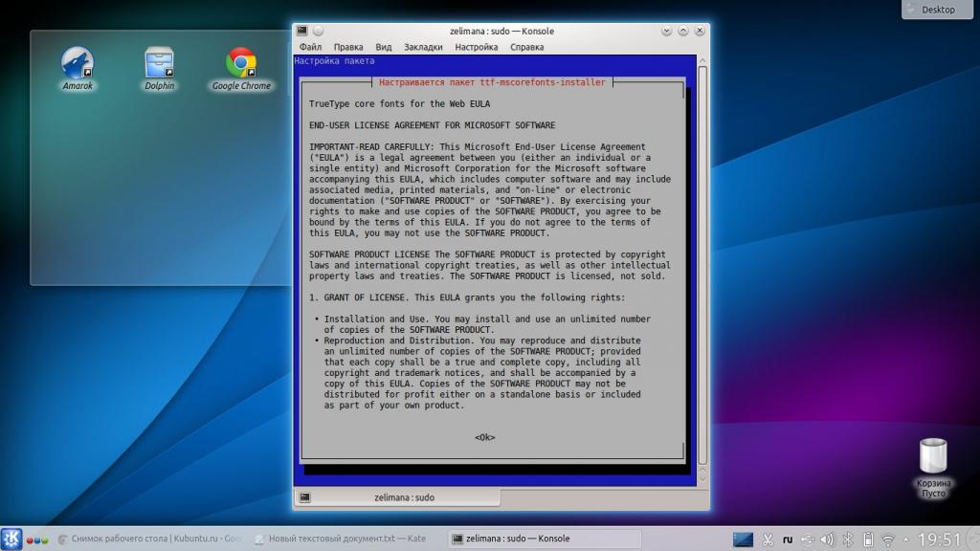Screen dimensions: 980x551
Task: Click the Konsole vertical scrollbar track
Action: click(x=702, y=266)
